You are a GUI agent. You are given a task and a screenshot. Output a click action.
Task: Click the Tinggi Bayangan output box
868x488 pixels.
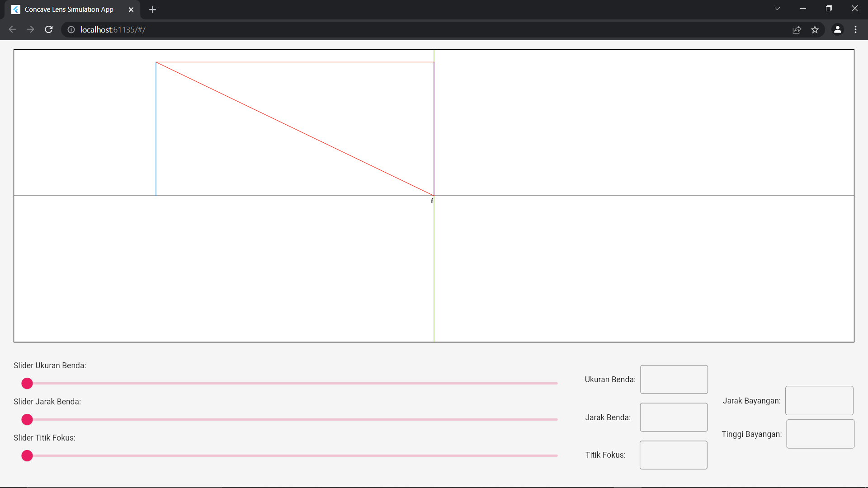tap(820, 434)
